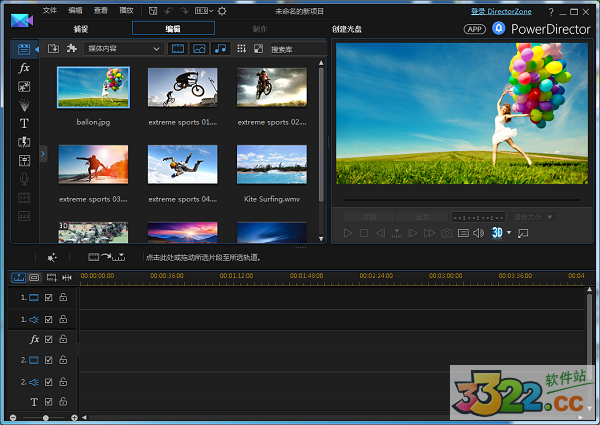The image size is (600, 425).
Task: Expand the 3D mode dropdown arrow
Action: (x=509, y=233)
